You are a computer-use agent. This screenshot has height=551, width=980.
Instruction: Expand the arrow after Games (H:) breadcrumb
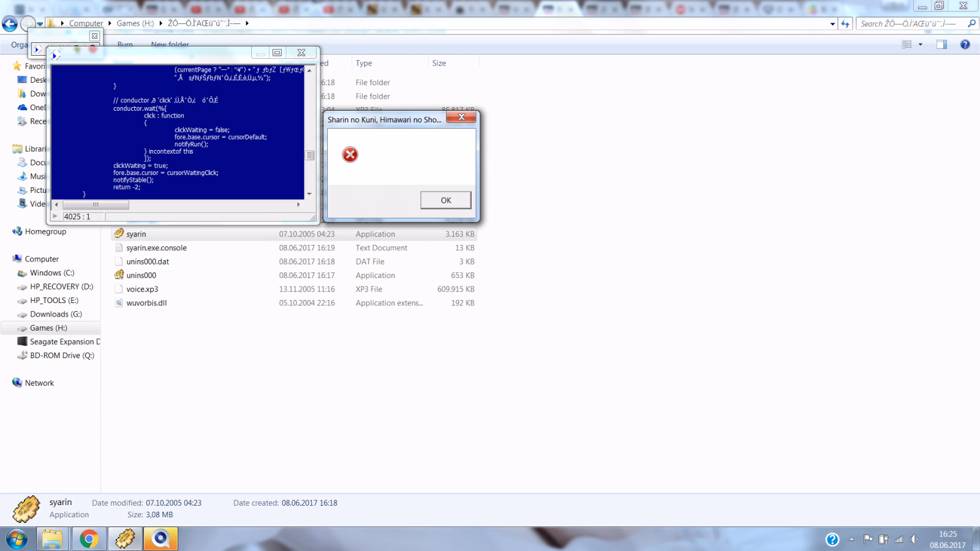coord(160,23)
